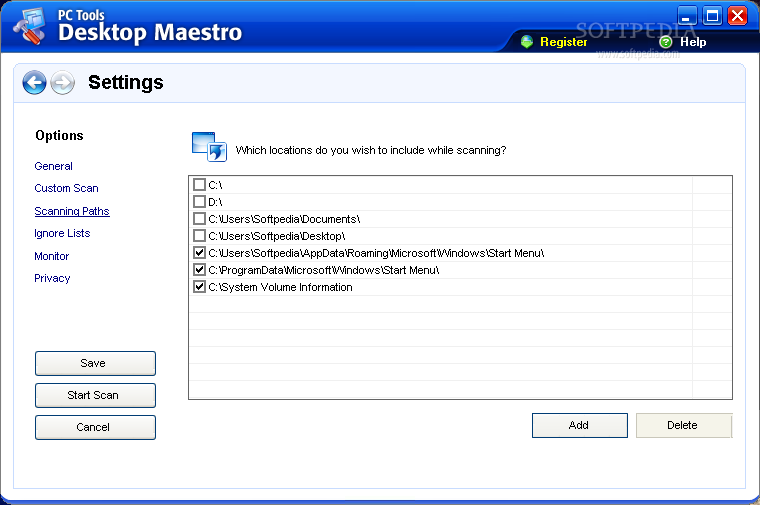The image size is (760, 505).
Task: Select the C:\System Volume Information row text
Action: 280,287
